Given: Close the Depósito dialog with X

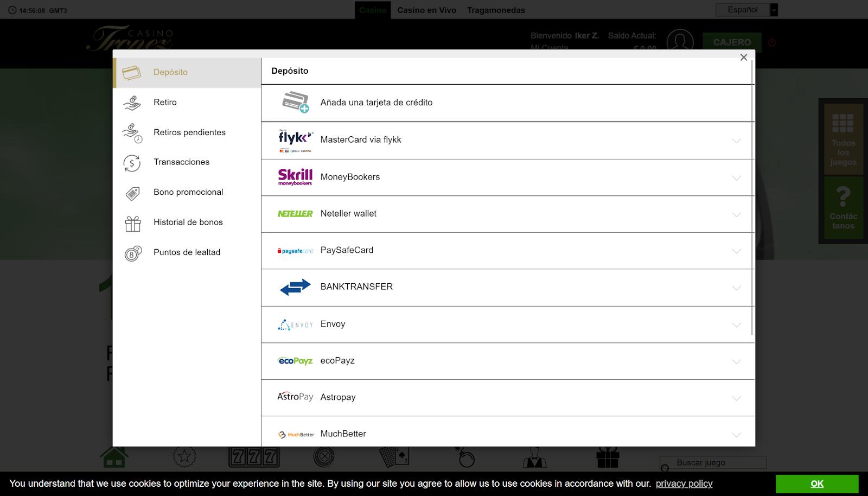Looking at the screenshot, I should tap(744, 58).
